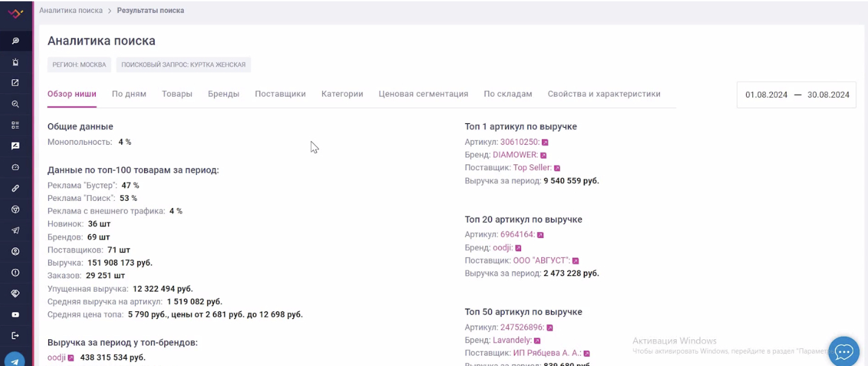
Task: Click the Регион: Москва filter chip
Action: (x=80, y=65)
